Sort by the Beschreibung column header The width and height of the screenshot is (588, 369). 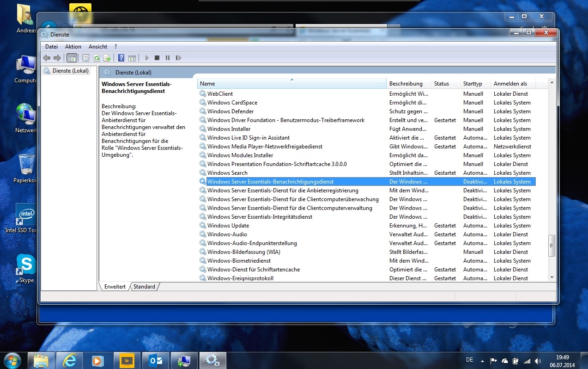click(x=409, y=84)
